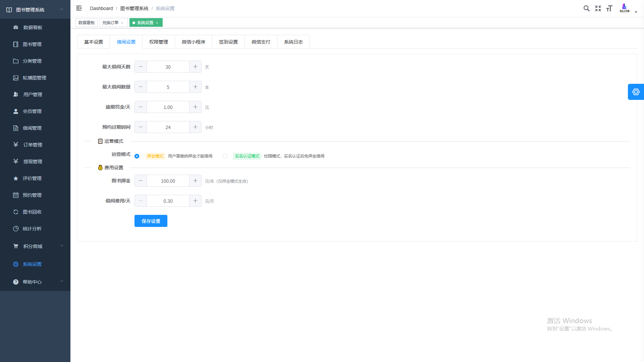Increase 最大借阅天数 with plus button
The image size is (644, 362).
(x=195, y=67)
